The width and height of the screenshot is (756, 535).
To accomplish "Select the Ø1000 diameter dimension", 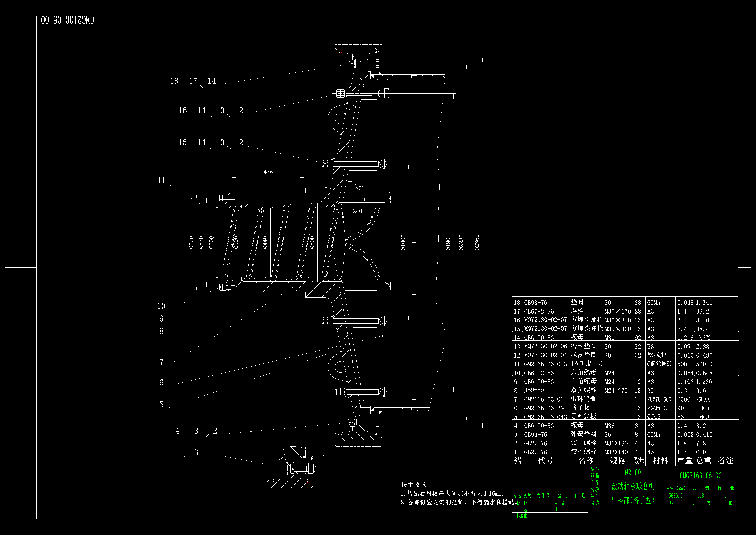I will click(x=403, y=243).
